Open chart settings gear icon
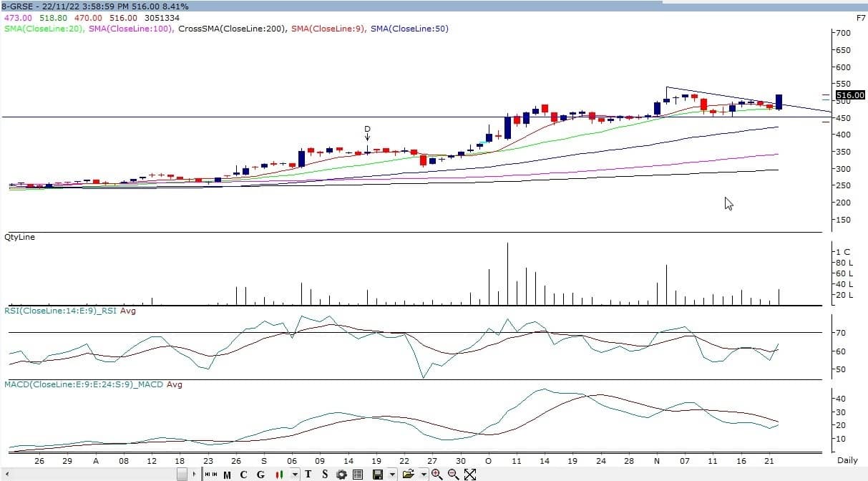The image size is (868, 481). pos(341,474)
